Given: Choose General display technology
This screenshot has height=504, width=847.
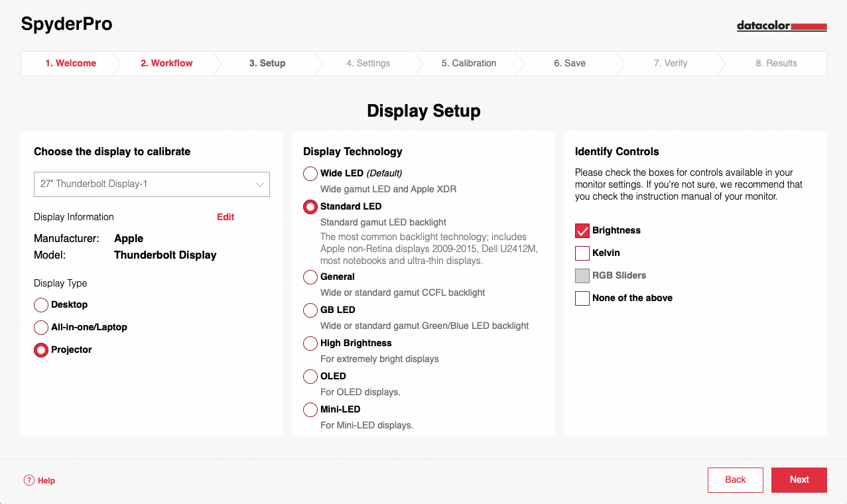Looking at the screenshot, I should 310,277.
